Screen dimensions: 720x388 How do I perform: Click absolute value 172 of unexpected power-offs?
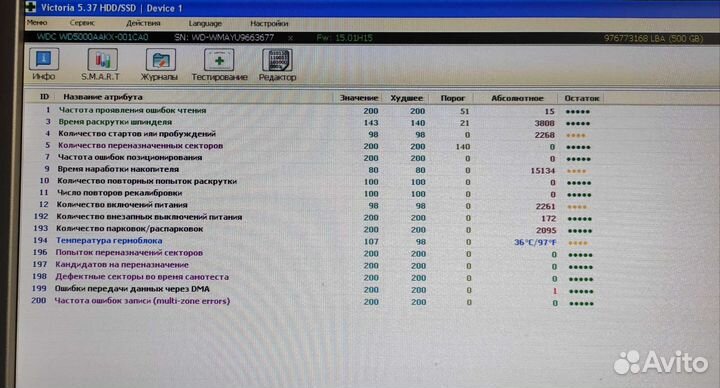[549, 219]
